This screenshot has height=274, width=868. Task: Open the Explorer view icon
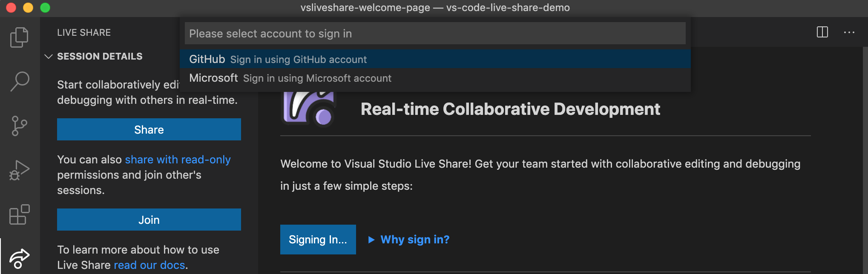19,37
